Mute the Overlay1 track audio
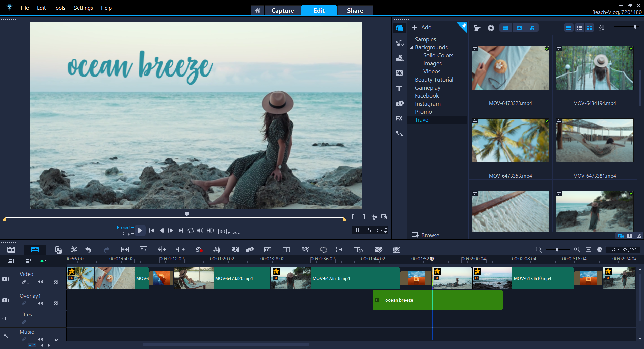Image resolution: width=644 pixels, height=349 pixels. [x=40, y=303]
